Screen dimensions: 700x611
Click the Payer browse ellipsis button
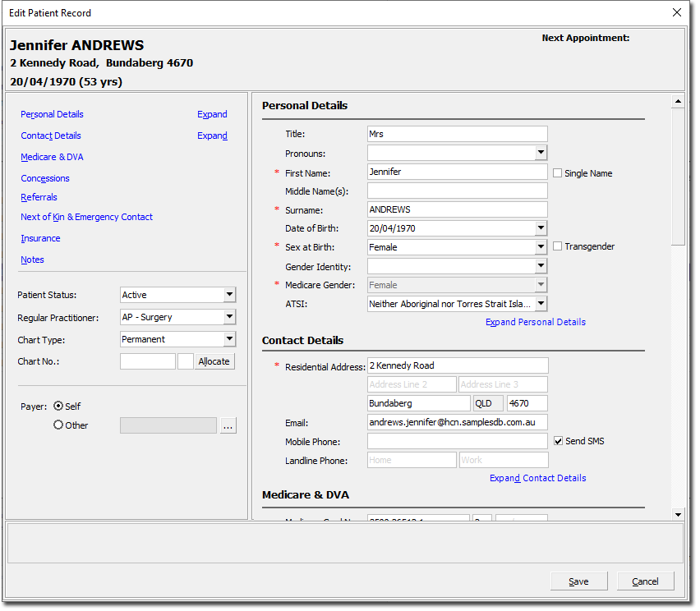click(x=228, y=425)
